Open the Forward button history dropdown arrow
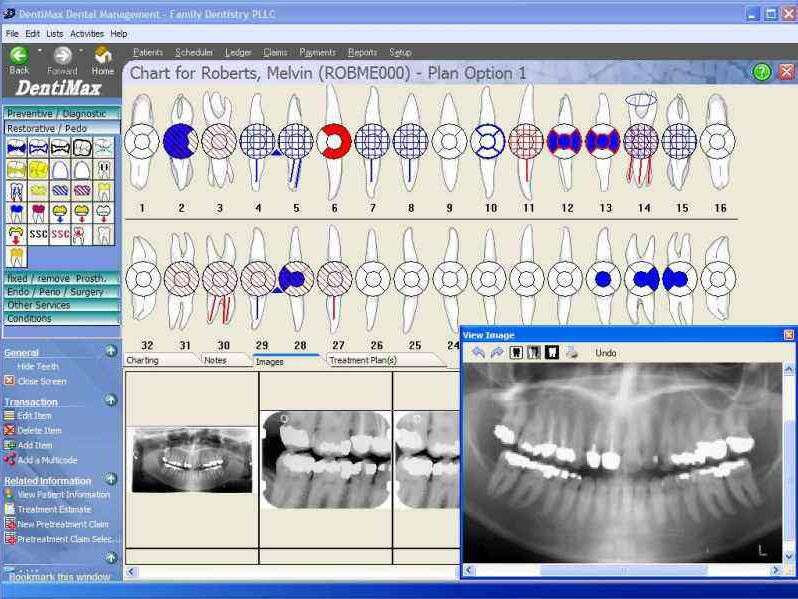 (x=81, y=51)
